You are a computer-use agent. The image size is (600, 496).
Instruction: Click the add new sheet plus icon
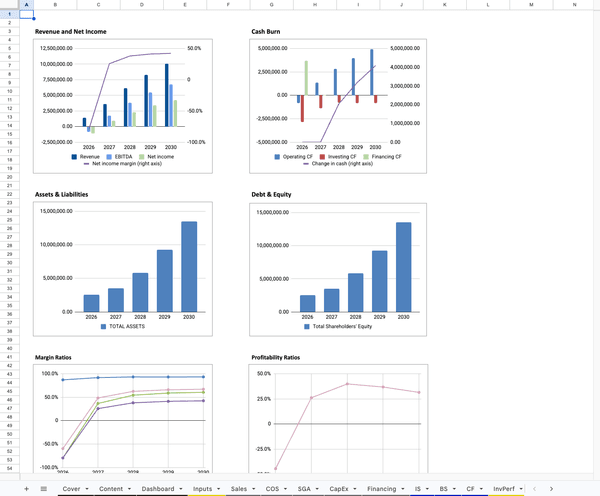pos(26,488)
